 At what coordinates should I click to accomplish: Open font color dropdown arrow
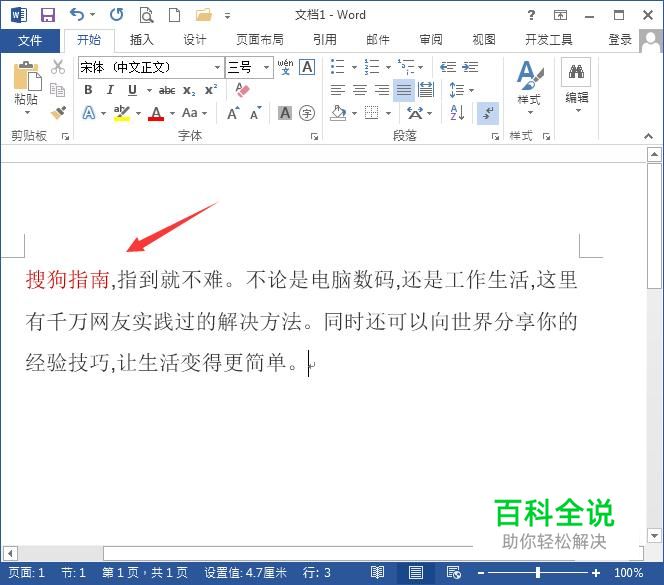[172, 113]
